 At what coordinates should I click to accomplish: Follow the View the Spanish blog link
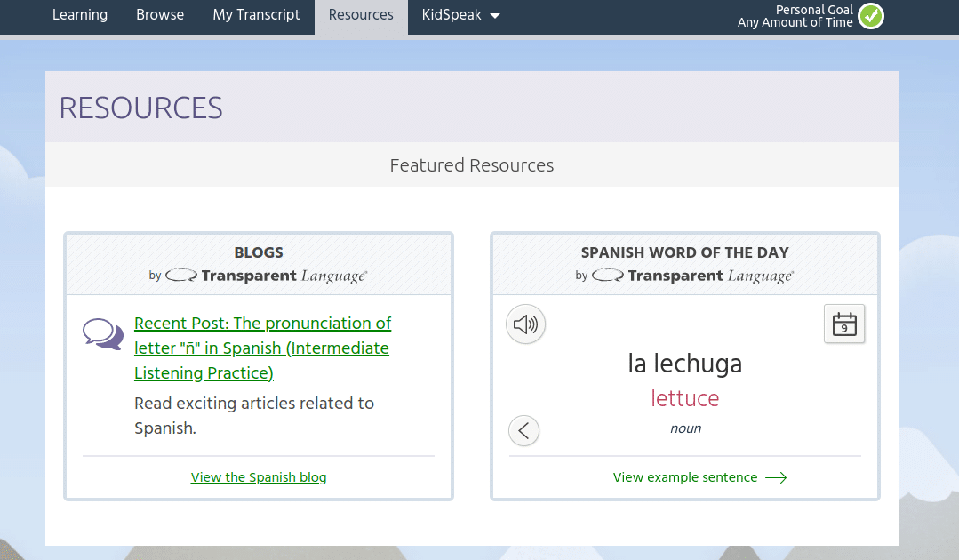(259, 477)
